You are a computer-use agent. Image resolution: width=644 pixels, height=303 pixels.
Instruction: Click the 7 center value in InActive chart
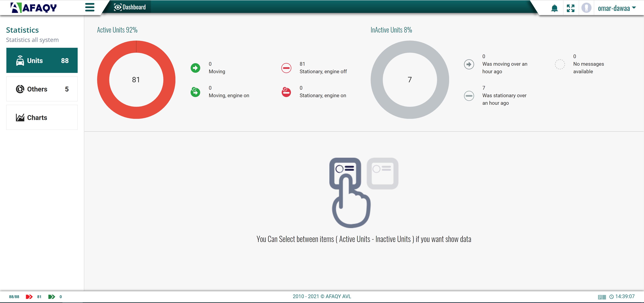[410, 80]
